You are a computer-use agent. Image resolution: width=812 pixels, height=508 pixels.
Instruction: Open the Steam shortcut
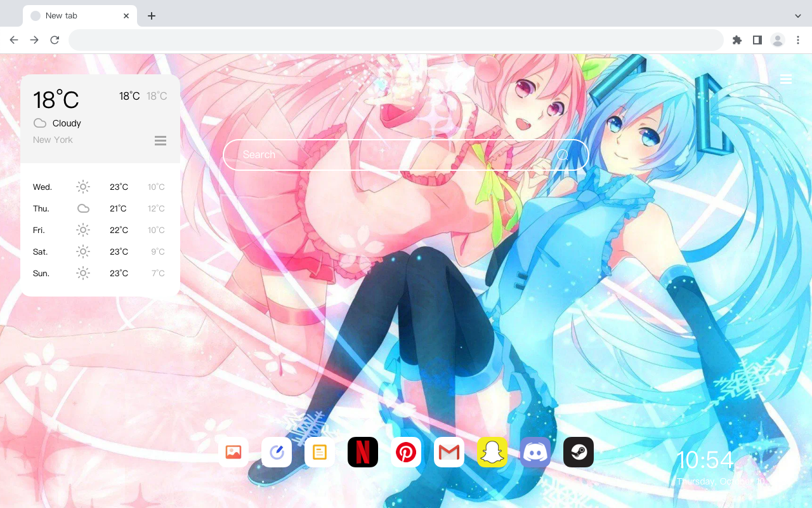pos(579,452)
